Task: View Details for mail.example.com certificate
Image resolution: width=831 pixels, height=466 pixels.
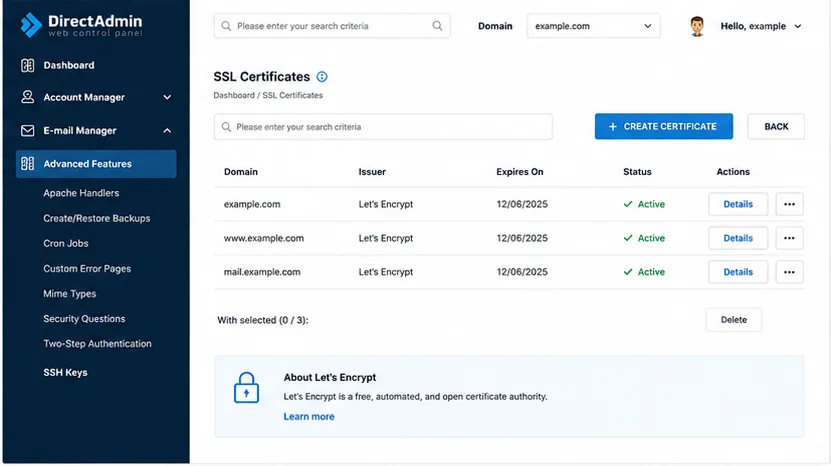Action: (x=738, y=272)
